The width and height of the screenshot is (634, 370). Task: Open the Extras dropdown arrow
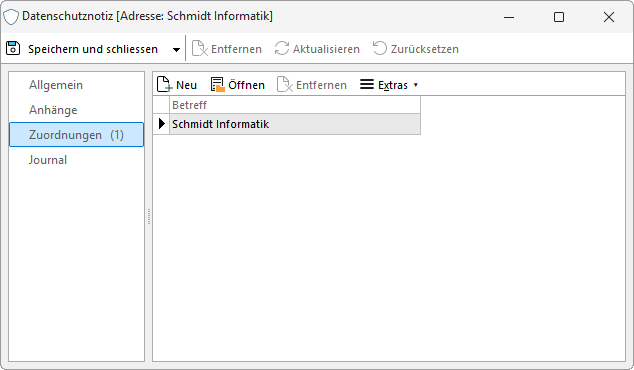click(416, 85)
